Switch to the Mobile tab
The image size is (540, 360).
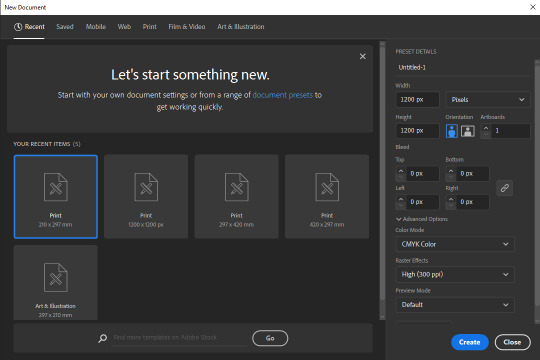pyautogui.click(x=96, y=27)
